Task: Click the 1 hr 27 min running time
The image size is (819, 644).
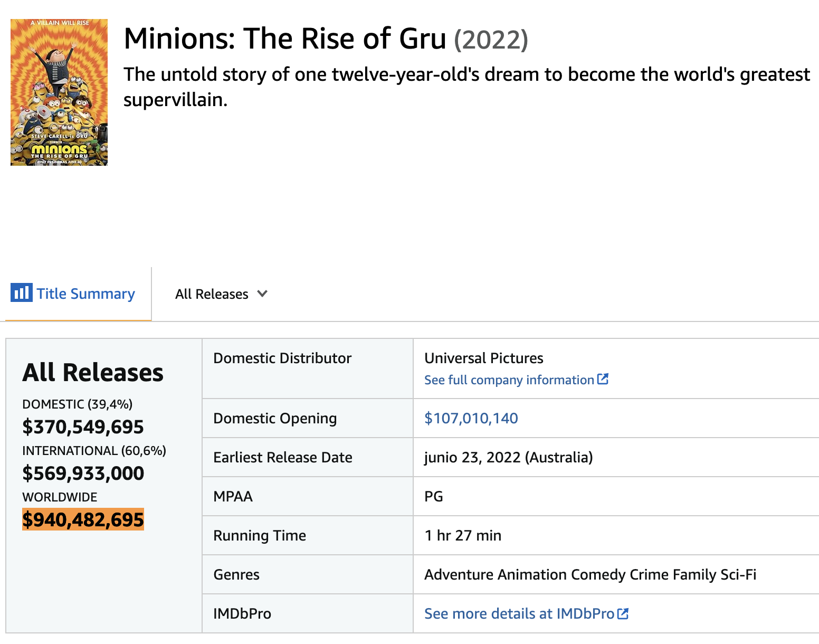Action: pyautogui.click(x=463, y=535)
